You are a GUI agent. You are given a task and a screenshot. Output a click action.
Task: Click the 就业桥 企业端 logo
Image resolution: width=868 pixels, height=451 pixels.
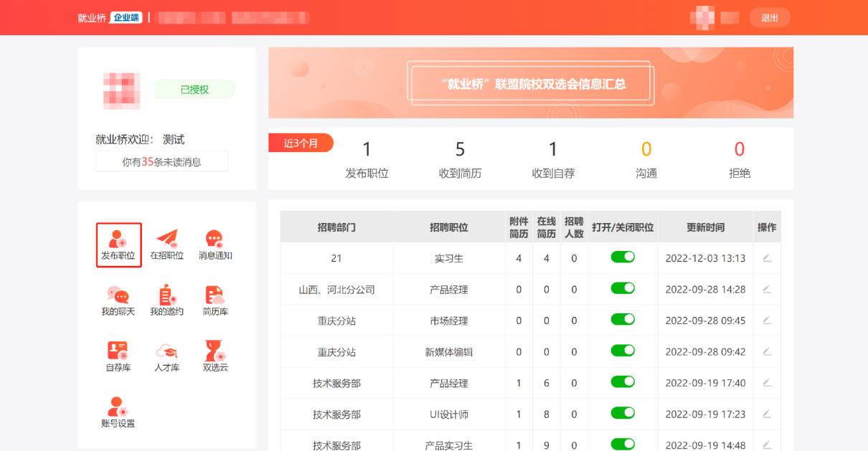(x=110, y=18)
